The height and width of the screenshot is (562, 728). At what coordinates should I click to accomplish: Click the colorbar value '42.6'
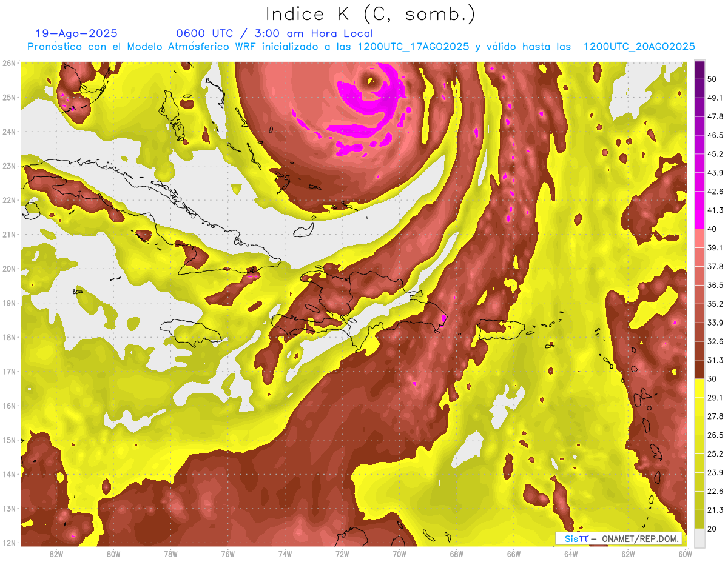click(x=715, y=192)
